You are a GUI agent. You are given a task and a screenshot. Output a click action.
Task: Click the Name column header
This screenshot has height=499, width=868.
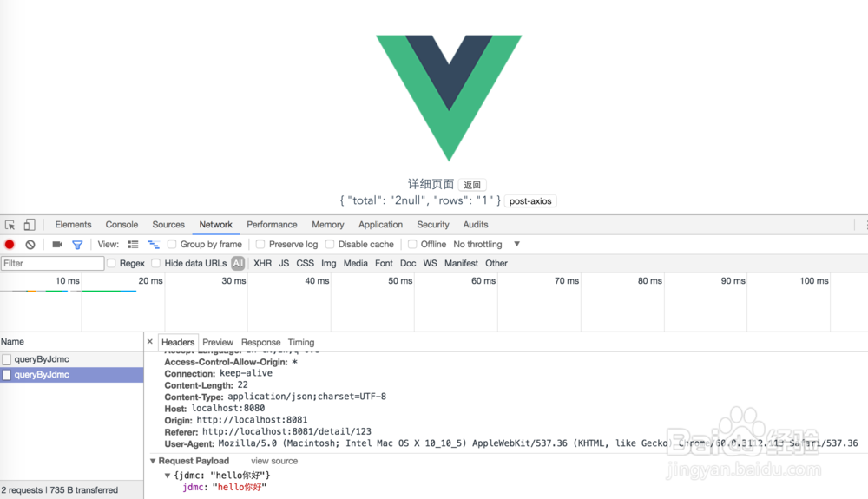71,342
